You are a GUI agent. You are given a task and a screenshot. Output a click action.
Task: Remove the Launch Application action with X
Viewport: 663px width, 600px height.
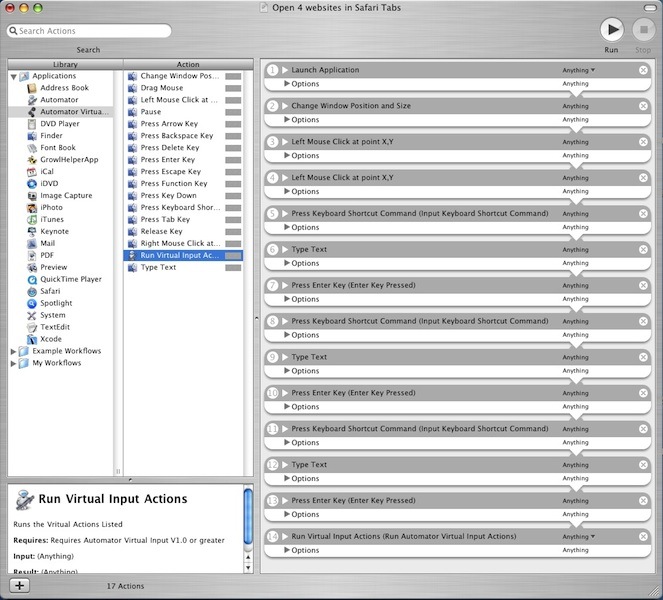tap(643, 70)
